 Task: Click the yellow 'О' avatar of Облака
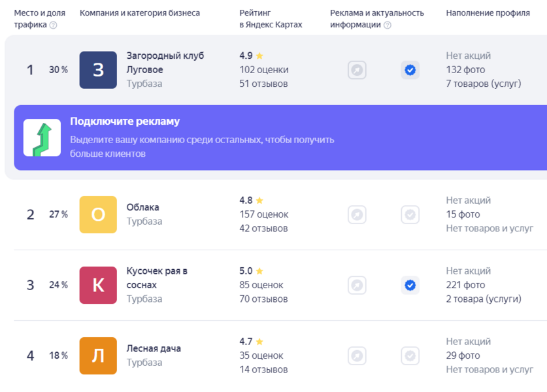(98, 214)
